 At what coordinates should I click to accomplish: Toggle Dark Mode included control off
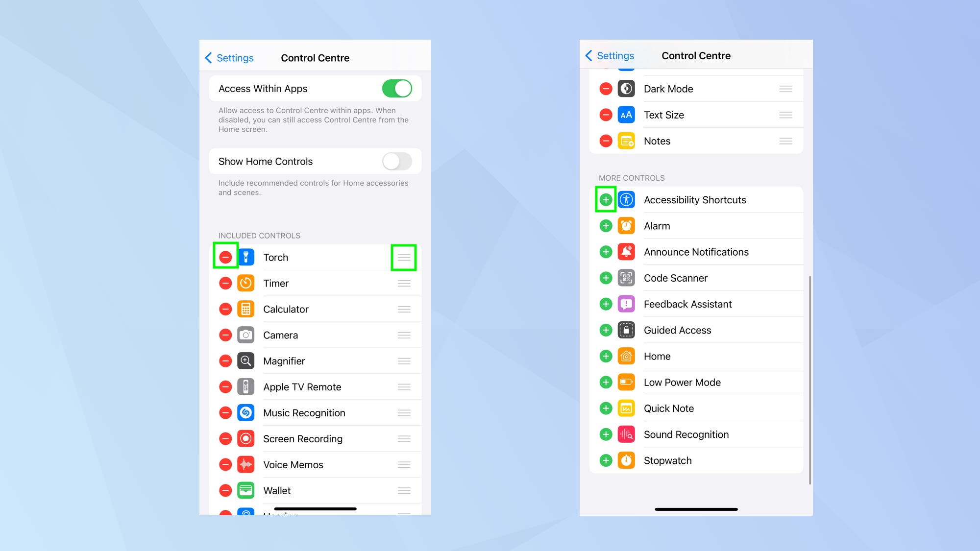[x=605, y=89]
